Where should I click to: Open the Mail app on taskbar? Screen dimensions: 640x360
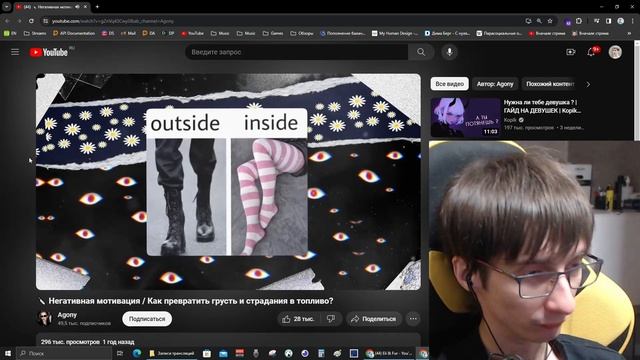(223, 353)
